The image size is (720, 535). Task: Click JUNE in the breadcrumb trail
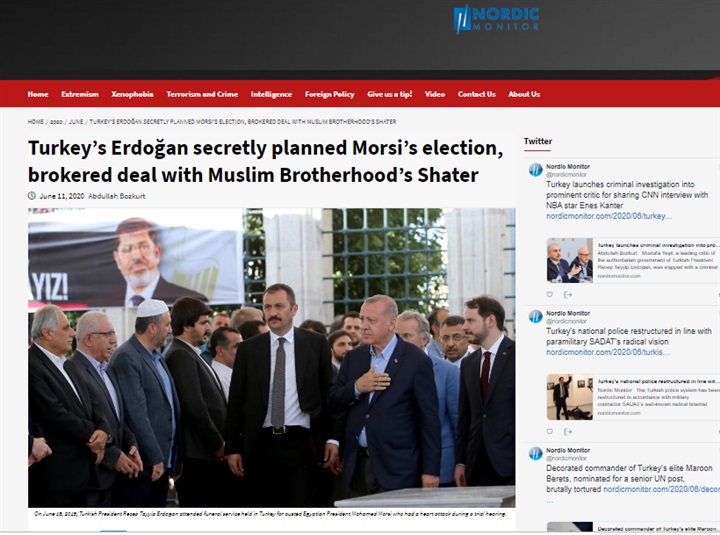tap(76, 122)
